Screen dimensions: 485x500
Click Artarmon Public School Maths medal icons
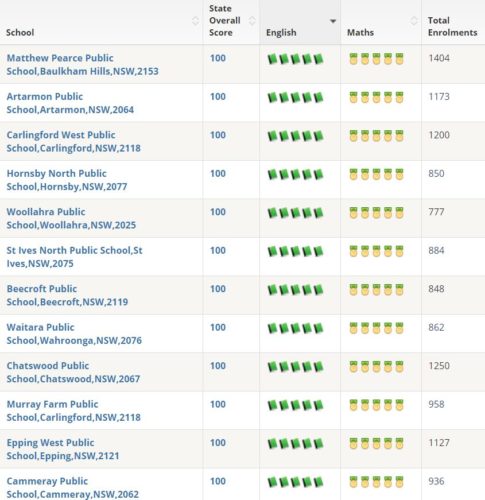[376, 97]
